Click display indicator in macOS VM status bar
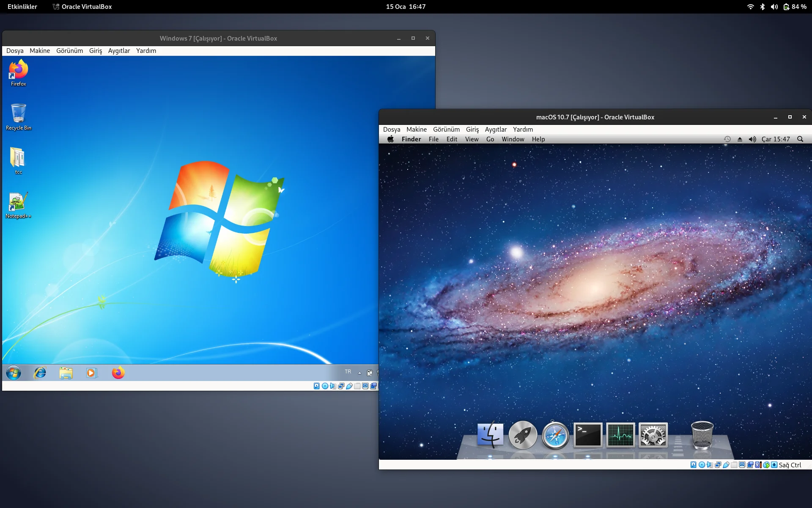812x508 pixels. [742, 465]
